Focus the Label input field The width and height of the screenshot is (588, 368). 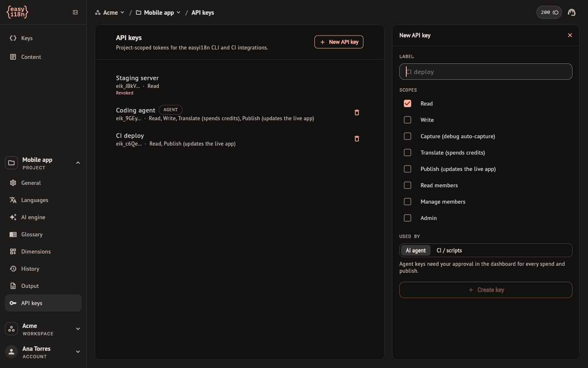[x=486, y=72]
